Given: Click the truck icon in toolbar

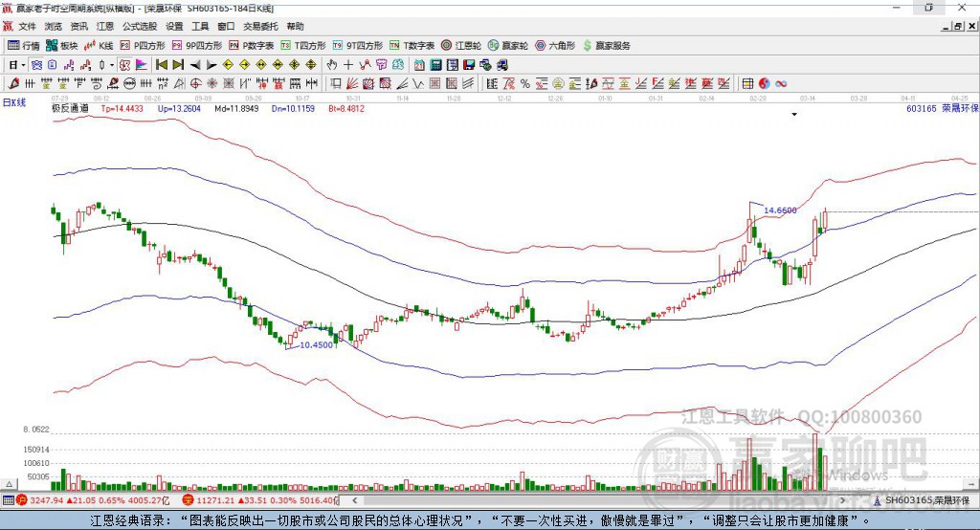Looking at the screenshot, I should coord(502,65).
